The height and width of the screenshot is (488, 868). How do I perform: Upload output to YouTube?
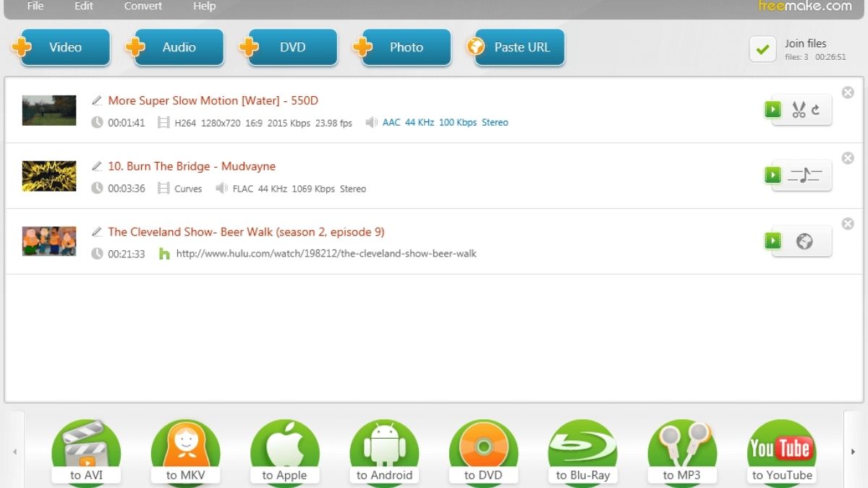pyautogui.click(x=782, y=453)
